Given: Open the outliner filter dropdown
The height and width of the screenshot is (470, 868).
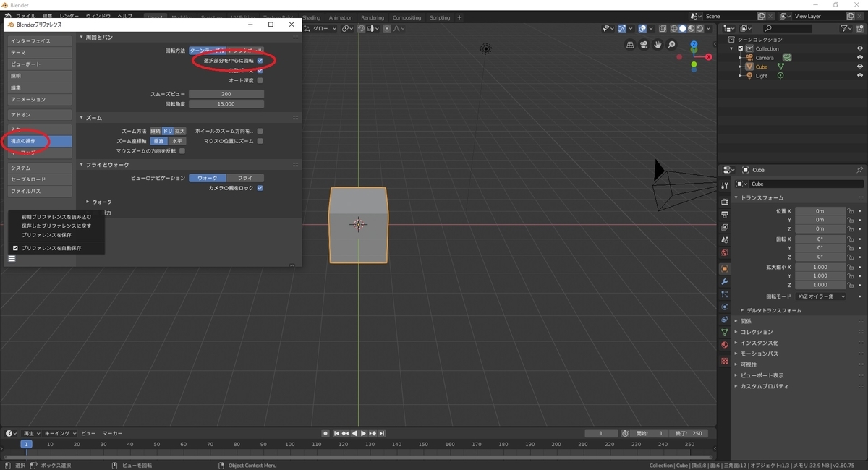Looking at the screenshot, I should (847, 28).
